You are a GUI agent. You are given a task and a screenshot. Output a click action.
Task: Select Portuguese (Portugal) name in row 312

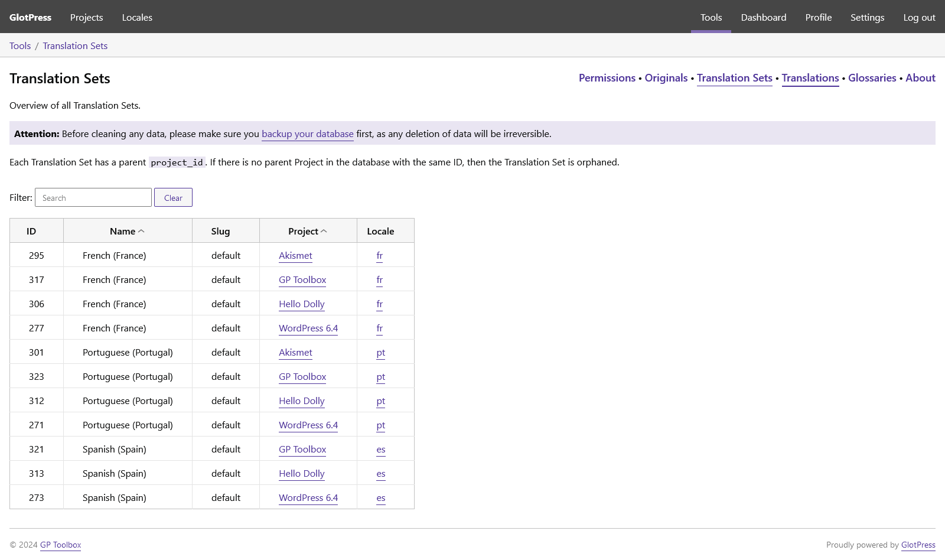128,401
